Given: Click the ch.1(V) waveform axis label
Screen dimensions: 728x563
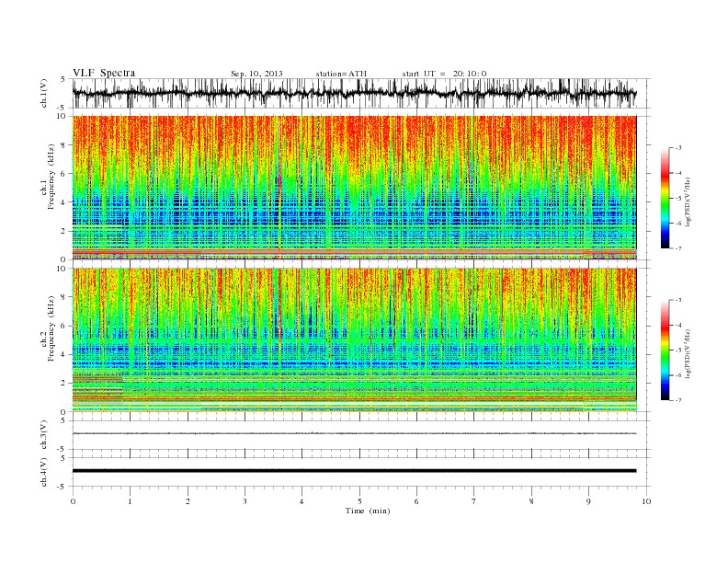Looking at the screenshot, I should [x=44, y=93].
